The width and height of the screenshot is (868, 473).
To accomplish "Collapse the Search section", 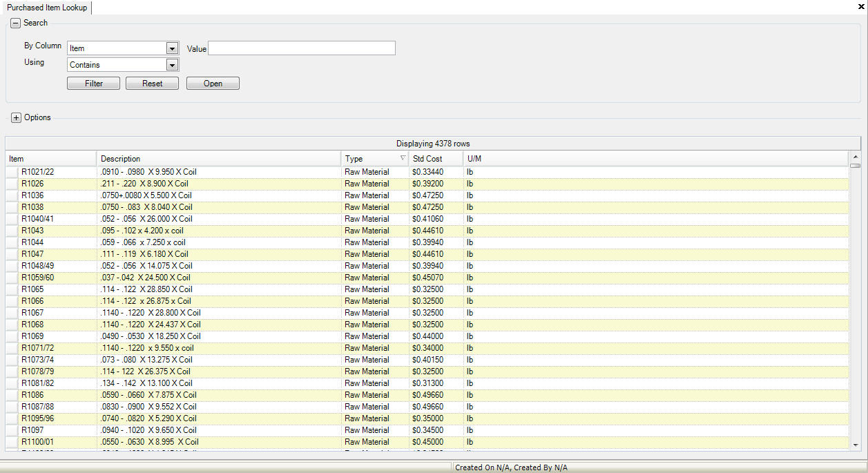I will click(x=16, y=23).
